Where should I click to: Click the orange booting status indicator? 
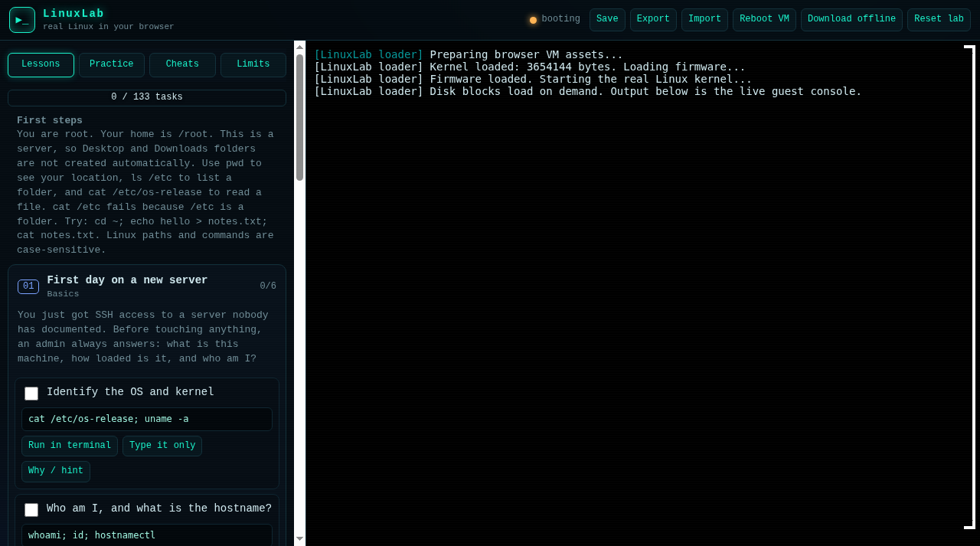[533, 20]
